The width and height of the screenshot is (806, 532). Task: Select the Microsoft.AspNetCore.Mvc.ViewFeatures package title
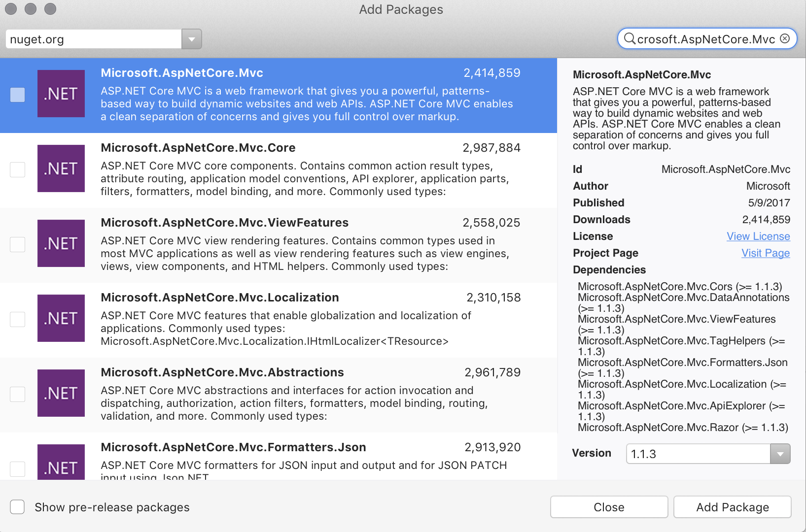point(225,223)
